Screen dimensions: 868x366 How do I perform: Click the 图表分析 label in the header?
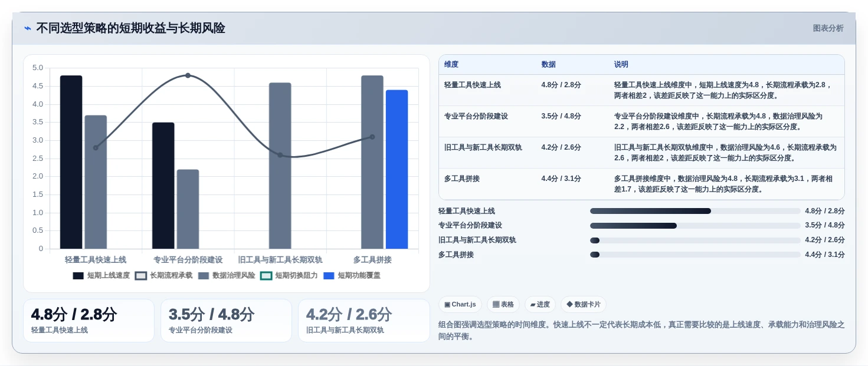click(x=828, y=28)
